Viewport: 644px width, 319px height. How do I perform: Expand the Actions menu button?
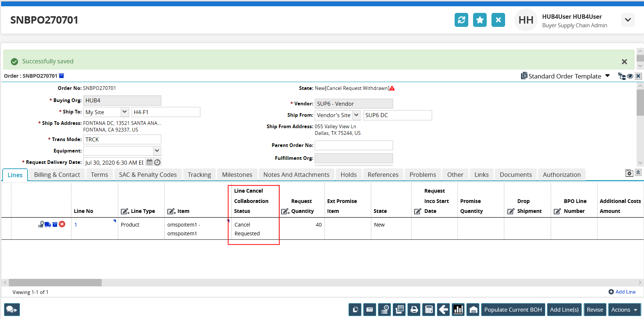tap(624, 310)
